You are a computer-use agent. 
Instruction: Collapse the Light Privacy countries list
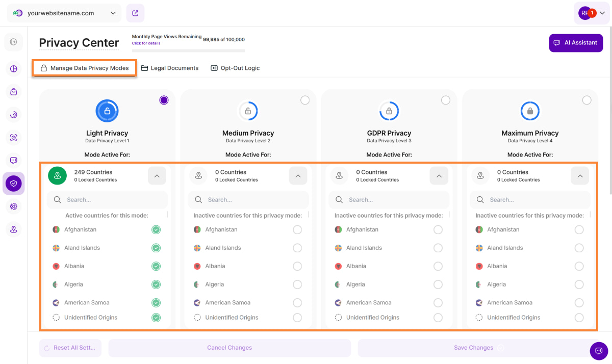157,176
